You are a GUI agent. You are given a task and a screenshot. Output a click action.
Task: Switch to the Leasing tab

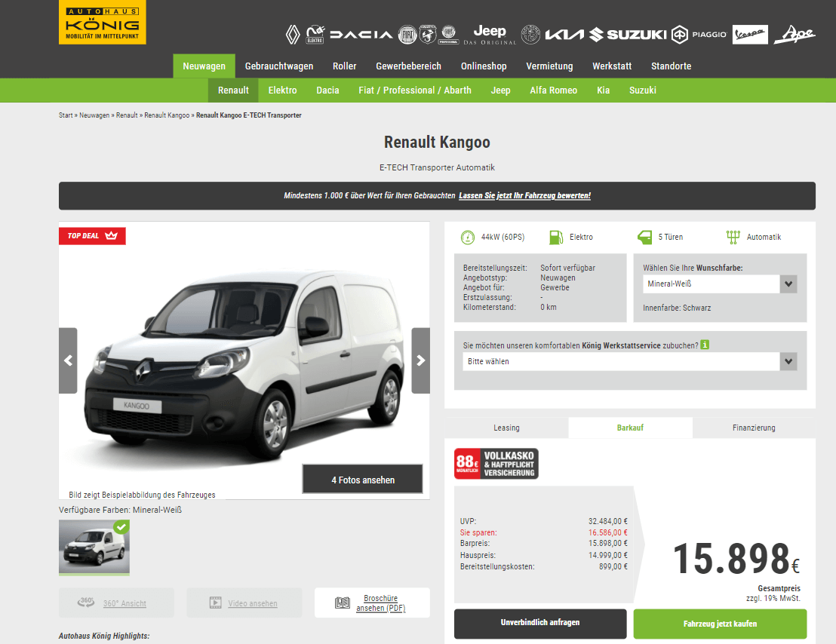506,428
